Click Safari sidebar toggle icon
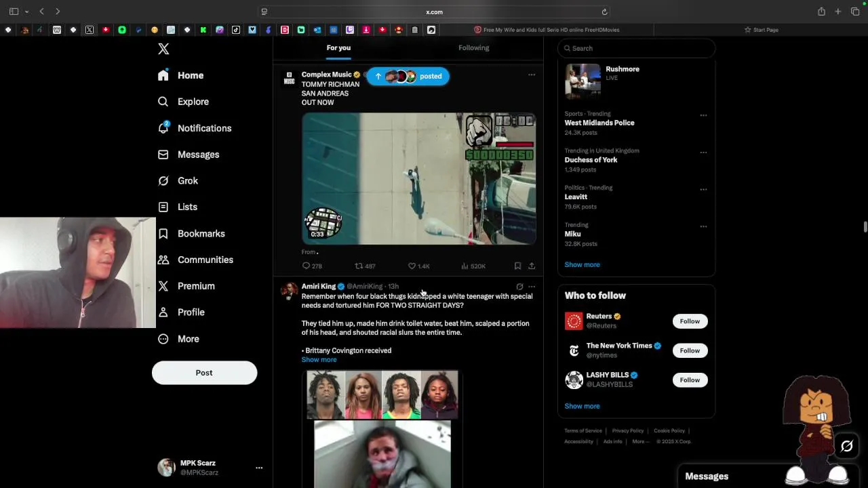 14,12
